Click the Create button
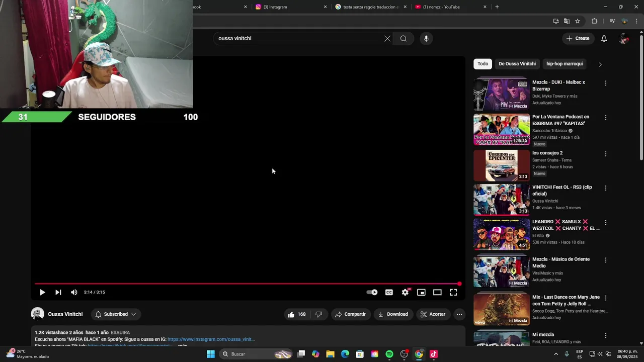The image size is (644, 362). [578, 39]
